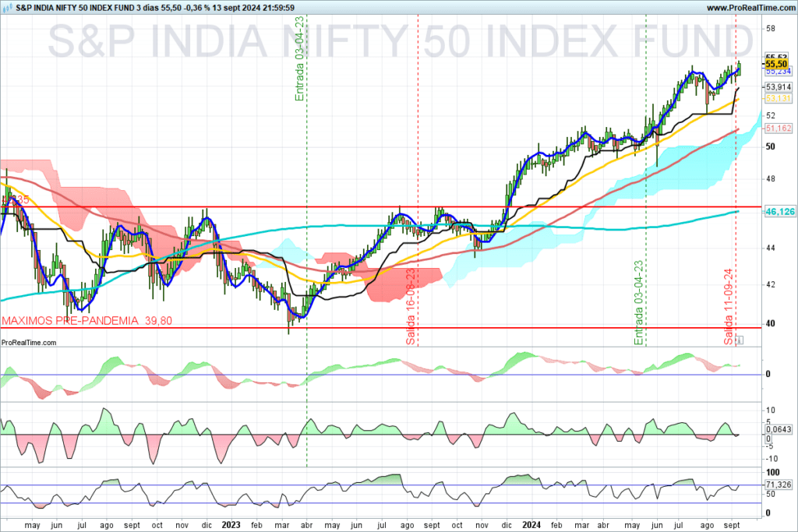Click the 48 price axis label

(x=771, y=179)
